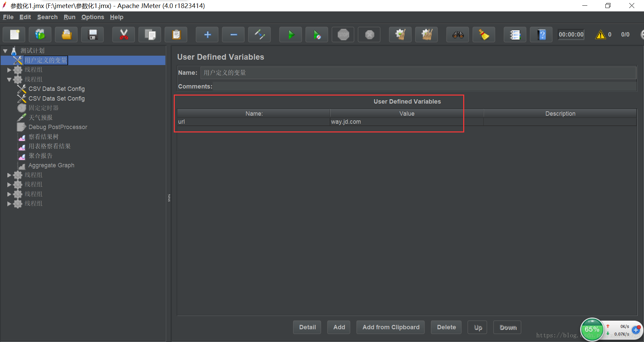The width and height of the screenshot is (644, 342).
Task: Click the Clear All broom icon
Action: (484, 35)
